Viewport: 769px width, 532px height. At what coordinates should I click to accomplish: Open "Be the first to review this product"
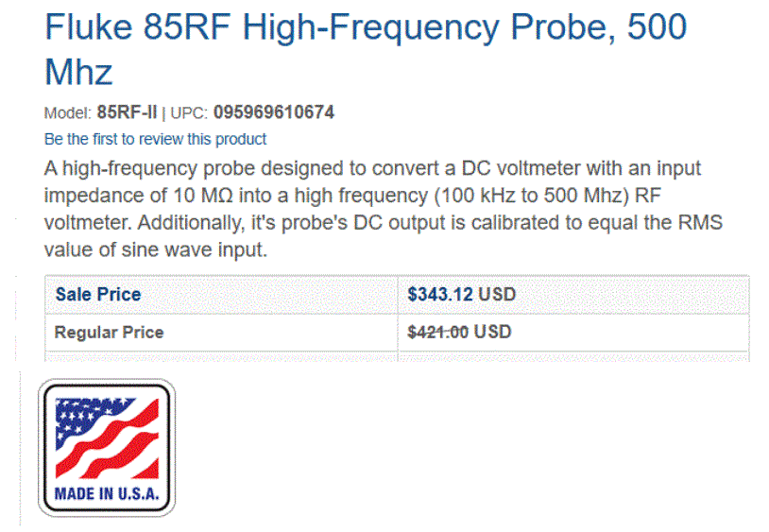point(155,139)
